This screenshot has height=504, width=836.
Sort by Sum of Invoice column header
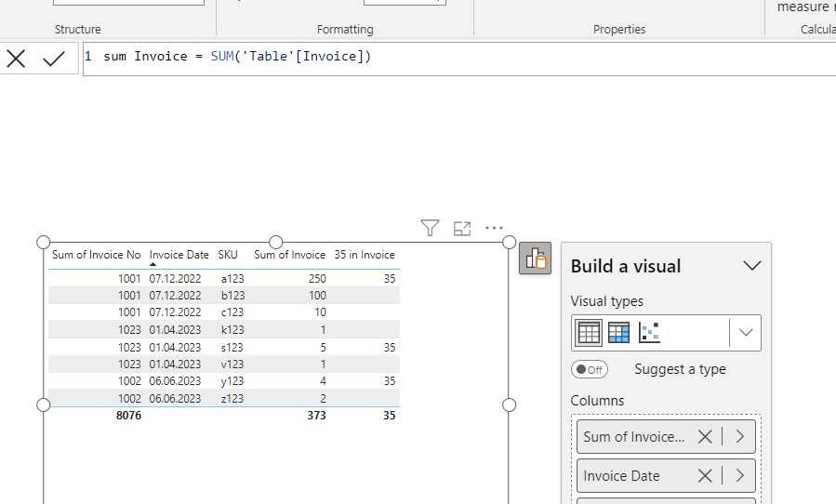pyautogui.click(x=289, y=255)
